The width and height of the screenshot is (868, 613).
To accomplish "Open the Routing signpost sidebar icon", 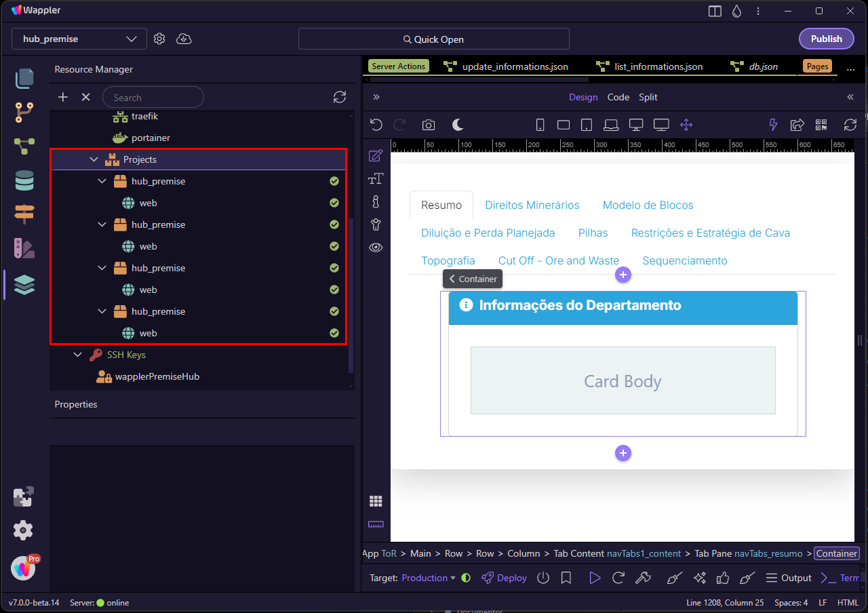I will pyautogui.click(x=24, y=214).
